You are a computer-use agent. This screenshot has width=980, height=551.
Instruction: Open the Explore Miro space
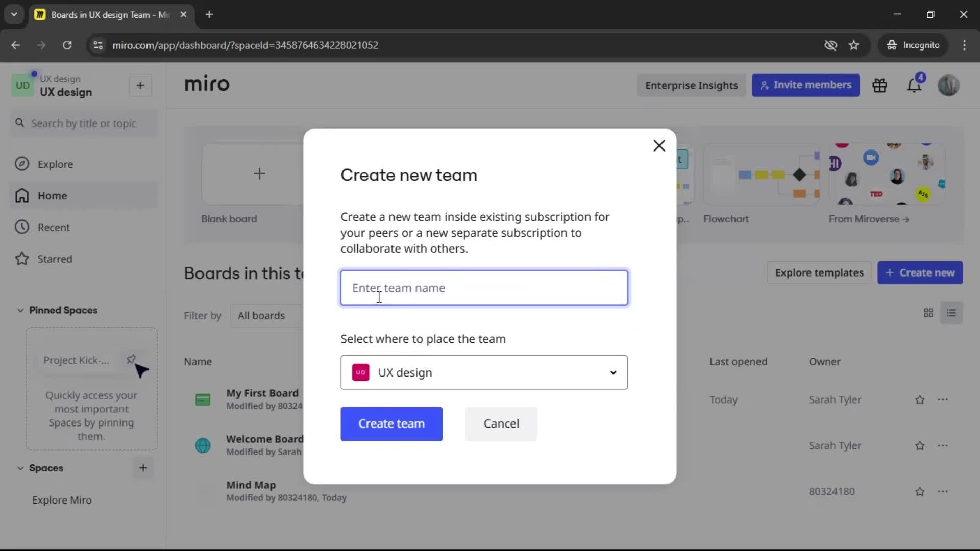tap(62, 500)
